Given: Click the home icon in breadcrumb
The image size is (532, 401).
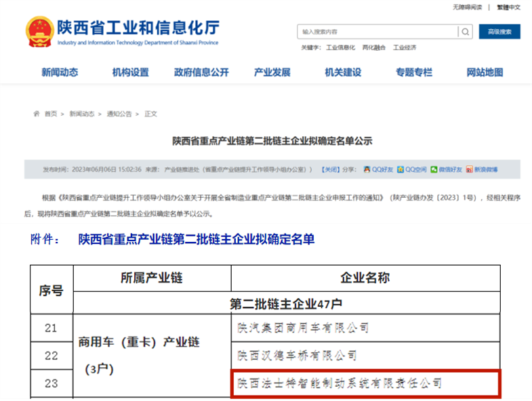Looking at the screenshot, I should coord(37,114).
